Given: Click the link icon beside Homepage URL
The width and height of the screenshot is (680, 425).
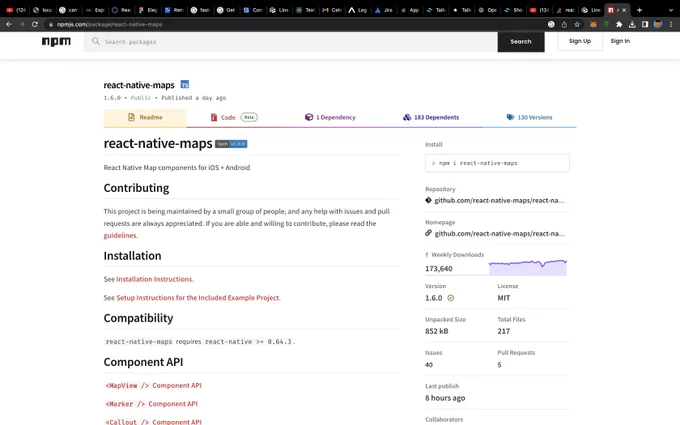Looking at the screenshot, I should click(x=428, y=233).
